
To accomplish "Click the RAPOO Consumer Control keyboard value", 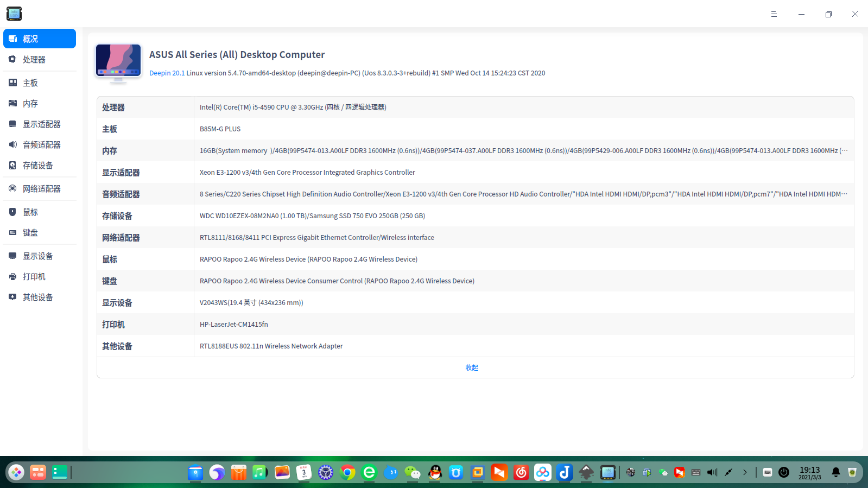I will (x=337, y=281).
